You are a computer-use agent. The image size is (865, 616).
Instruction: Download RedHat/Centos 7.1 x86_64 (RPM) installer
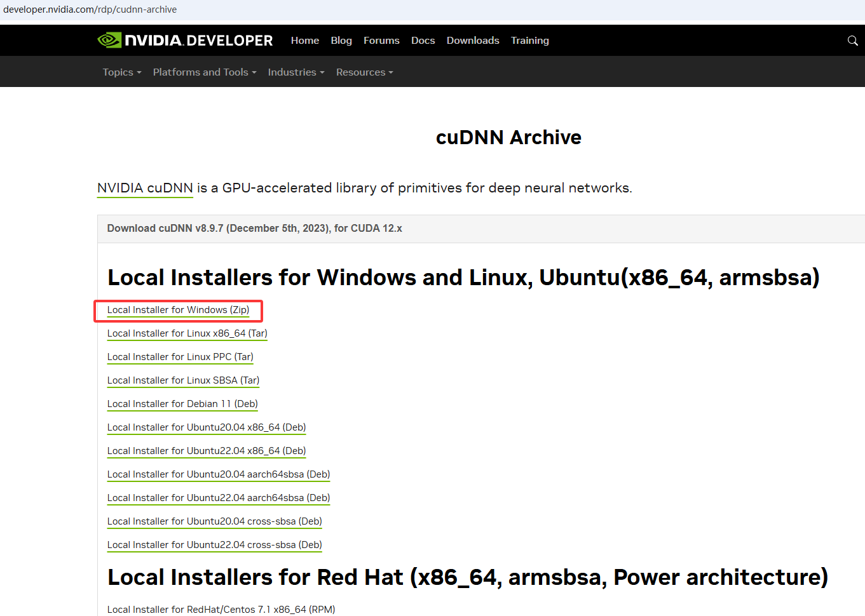(x=221, y=609)
